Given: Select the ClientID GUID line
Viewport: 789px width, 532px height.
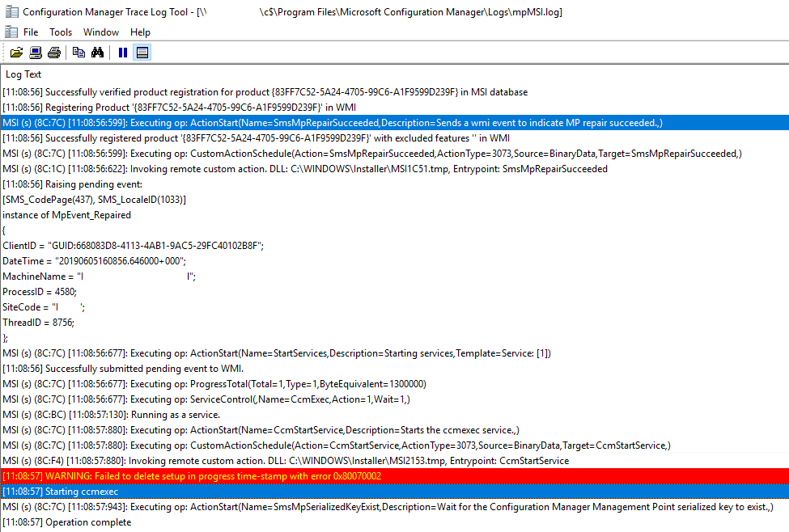Looking at the screenshot, I should coord(395,246).
